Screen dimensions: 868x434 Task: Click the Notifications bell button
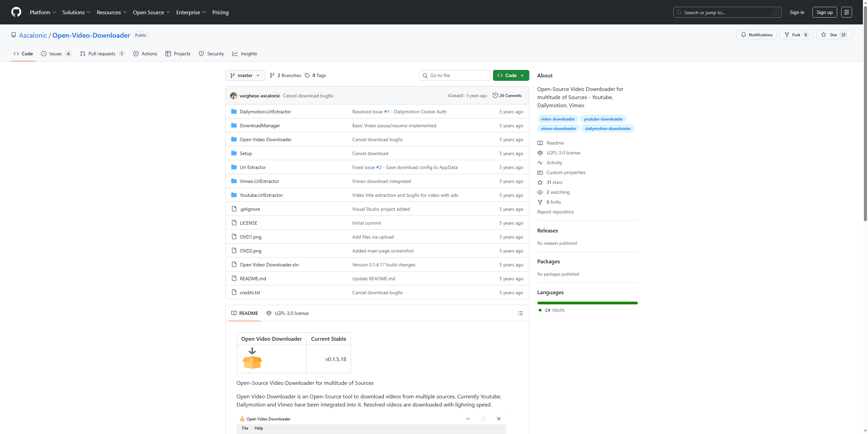pyautogui.click(x=756, y=35)
